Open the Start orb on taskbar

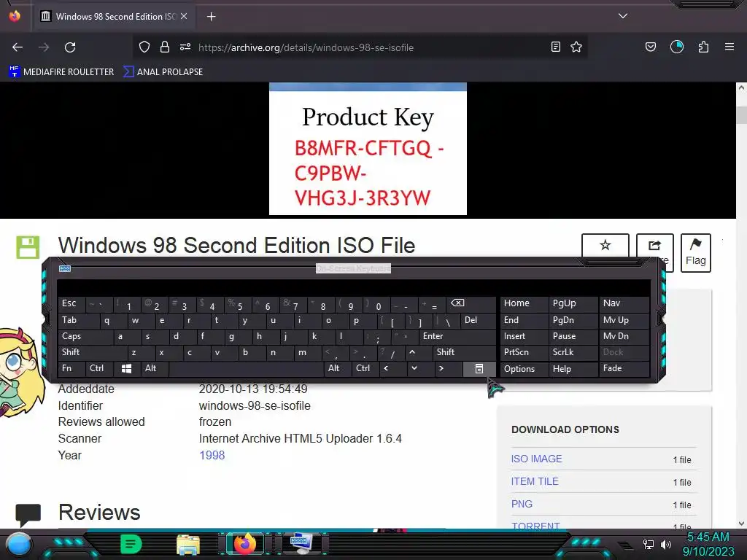click(x=19, y=544)
